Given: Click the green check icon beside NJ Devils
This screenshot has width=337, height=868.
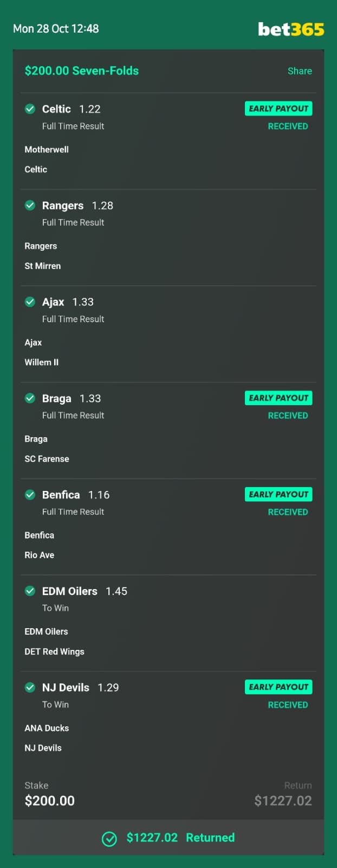Looking at the screenshot, I should 30,687.
